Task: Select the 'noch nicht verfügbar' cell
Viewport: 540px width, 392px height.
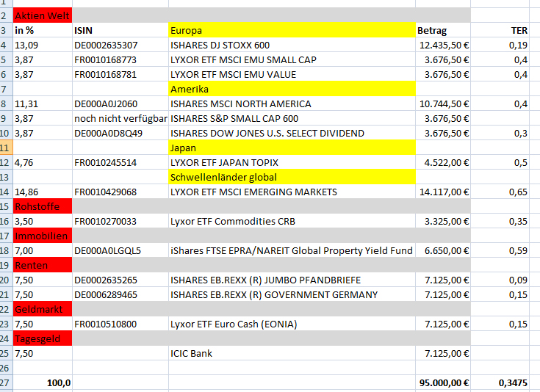Action: (120, 118)
